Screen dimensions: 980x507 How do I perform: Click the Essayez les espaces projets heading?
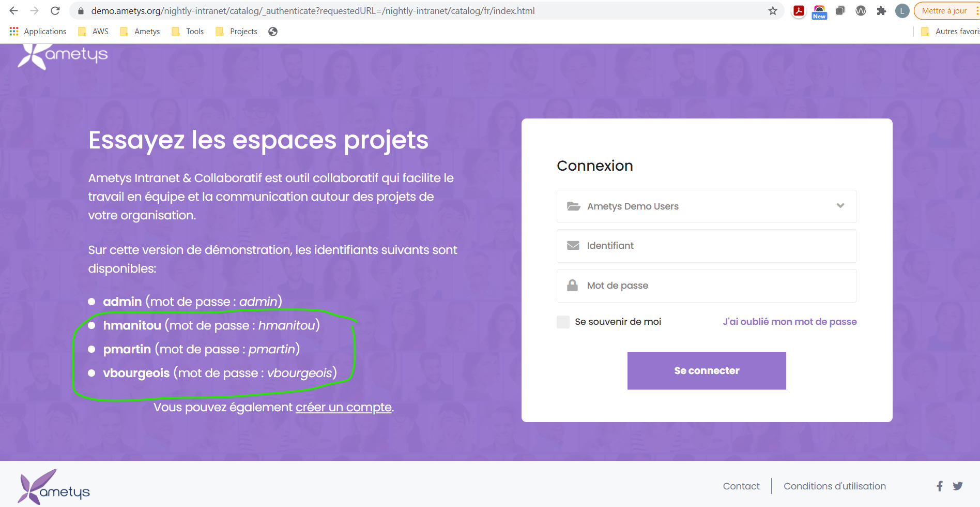pos(258,140)
